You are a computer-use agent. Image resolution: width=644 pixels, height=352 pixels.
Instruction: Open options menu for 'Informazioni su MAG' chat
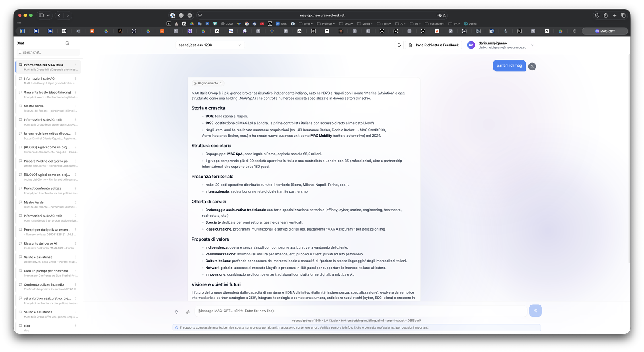click(x=76, y=78)
